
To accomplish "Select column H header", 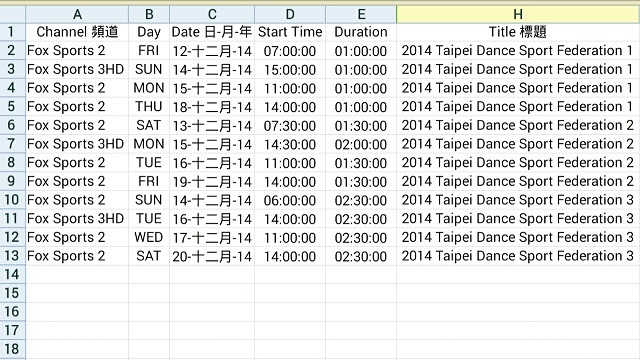I will (x=518, y=14).
